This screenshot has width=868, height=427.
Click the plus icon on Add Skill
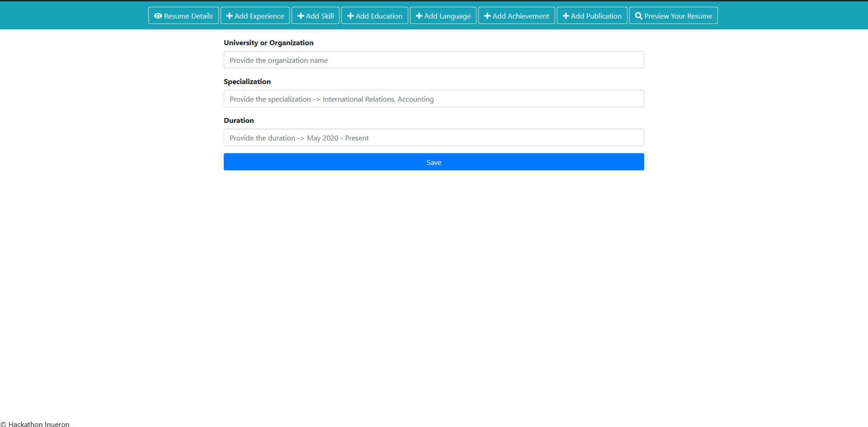[x=301, y=15]
